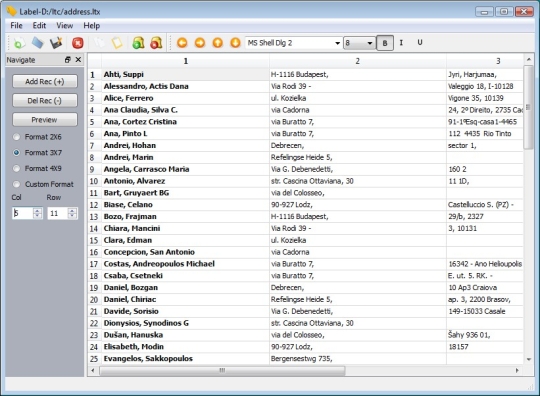Select cell 'Evangelos, Sakkopoulos'

pos(185,358)
